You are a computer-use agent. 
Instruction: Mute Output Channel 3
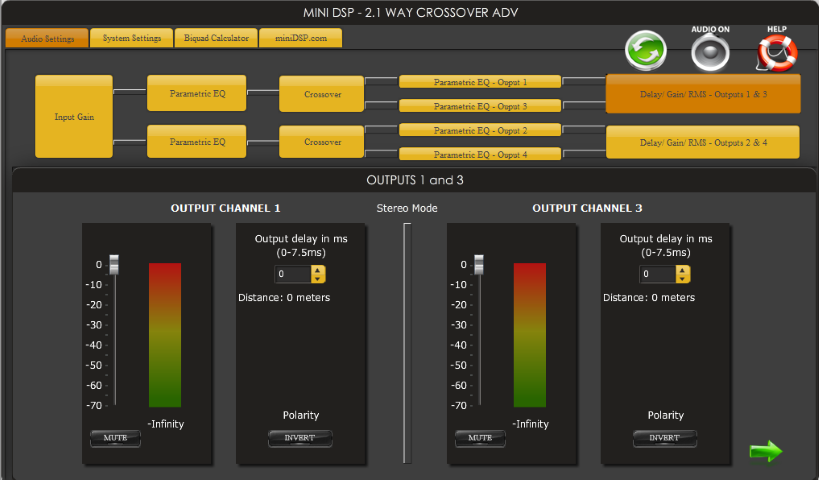(480, 438)
